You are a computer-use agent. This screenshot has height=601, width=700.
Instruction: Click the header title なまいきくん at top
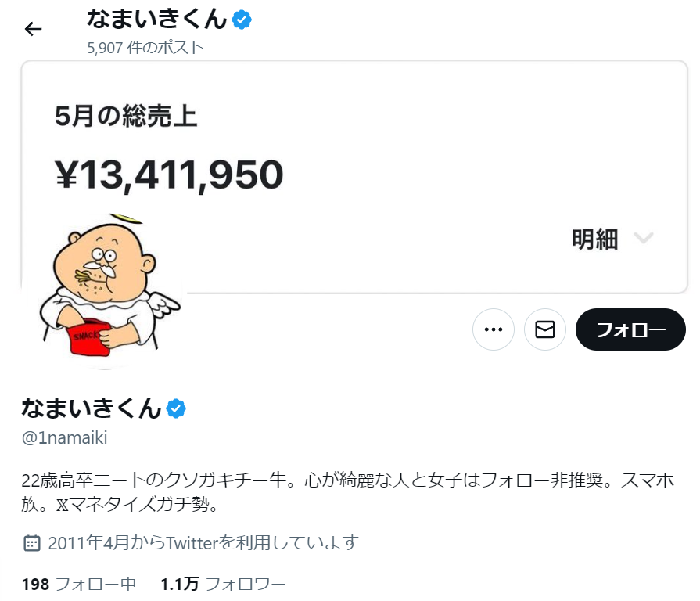[x=157, y=20]
